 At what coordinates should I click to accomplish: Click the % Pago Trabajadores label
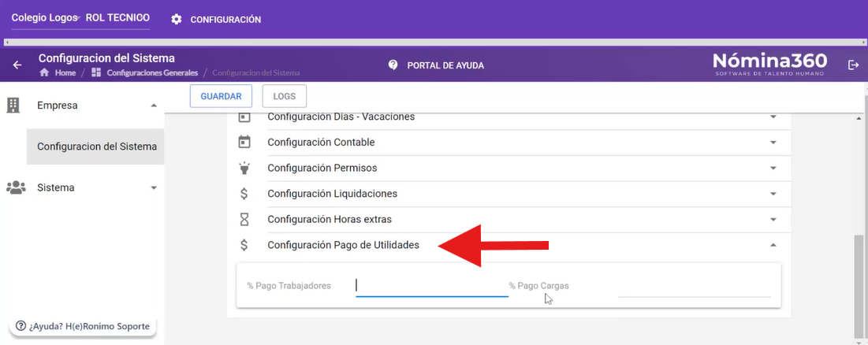(x=289, y=286)
